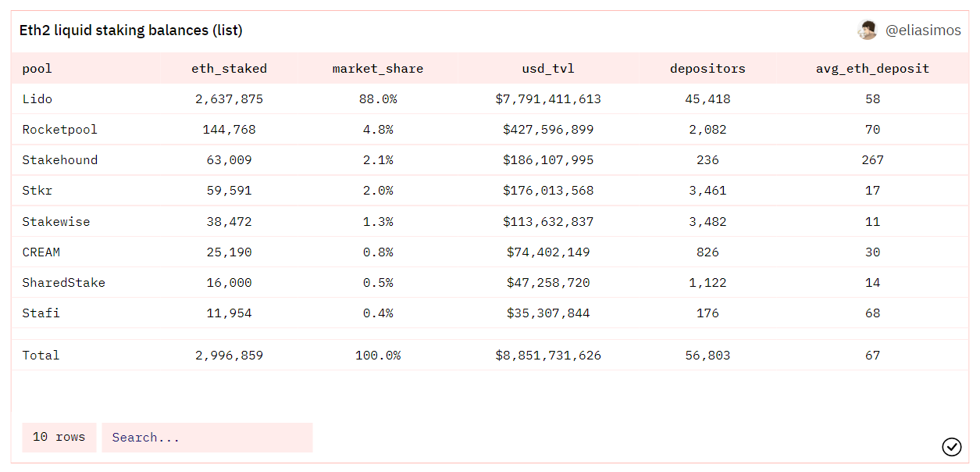
Task: Select the Rocketpool pool cell
Action: (x=60, y=130)
